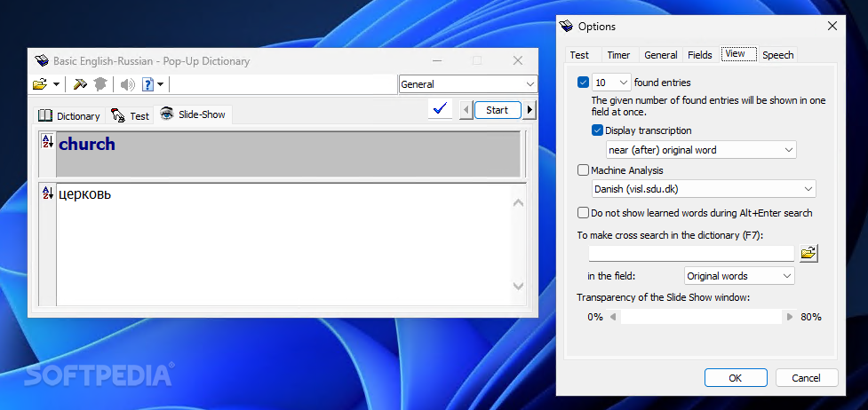The image size is (868, 410).
Task: Click the cross search dictionary path field
Action: 691,254
